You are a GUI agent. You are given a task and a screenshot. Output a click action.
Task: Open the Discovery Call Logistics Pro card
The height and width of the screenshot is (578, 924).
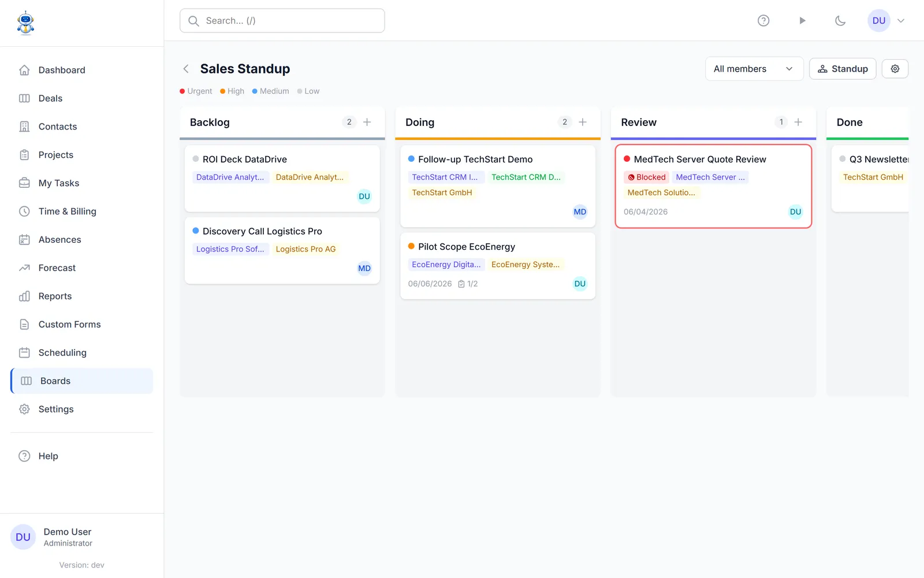point(282,250)
